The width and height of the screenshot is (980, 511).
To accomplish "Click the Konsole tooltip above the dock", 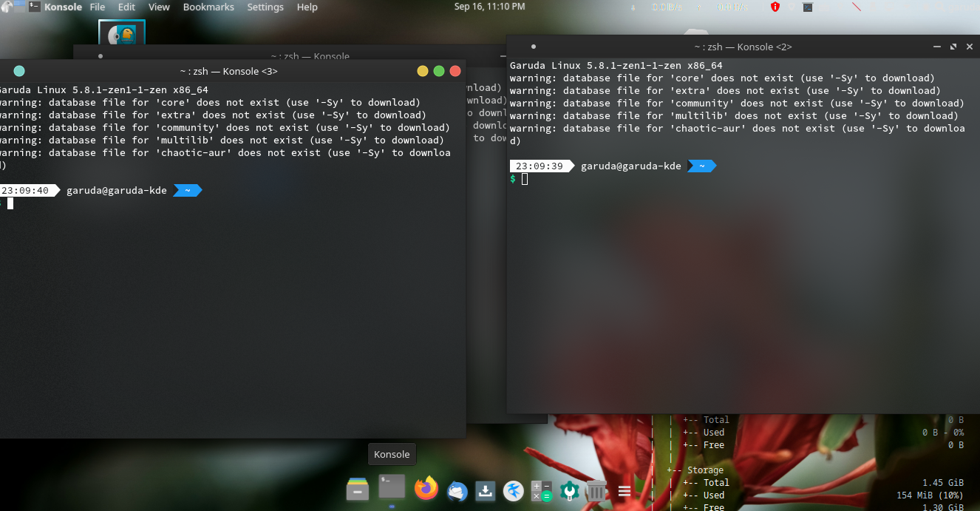I will click(x=392, y=455).
